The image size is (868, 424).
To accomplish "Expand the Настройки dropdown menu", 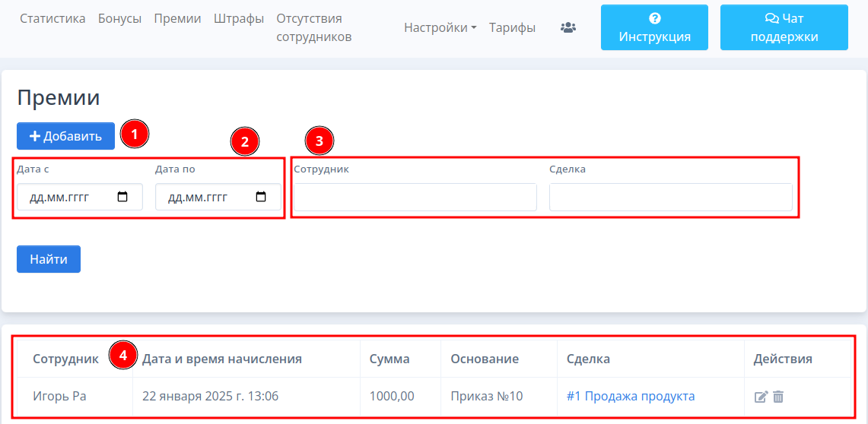I will [440, 27].
